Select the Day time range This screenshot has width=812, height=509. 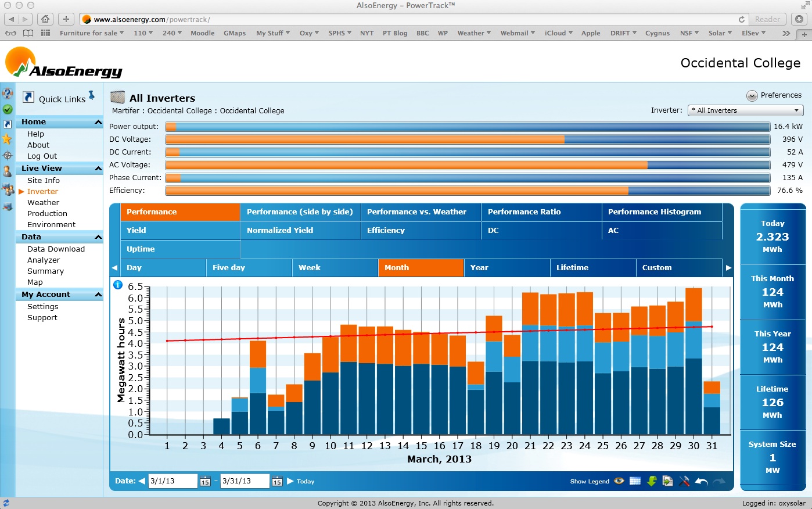[163, 268]
